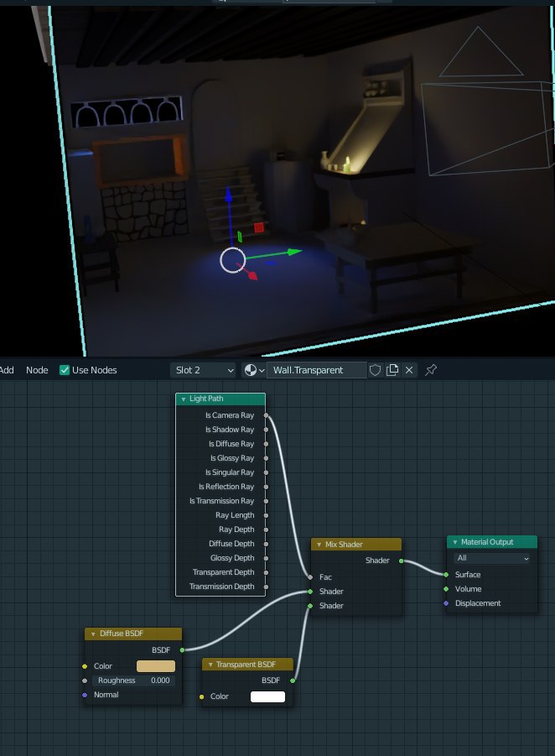Open the Add menu in node editor
This screenshot has height=756, width=555.
(7, 370)
